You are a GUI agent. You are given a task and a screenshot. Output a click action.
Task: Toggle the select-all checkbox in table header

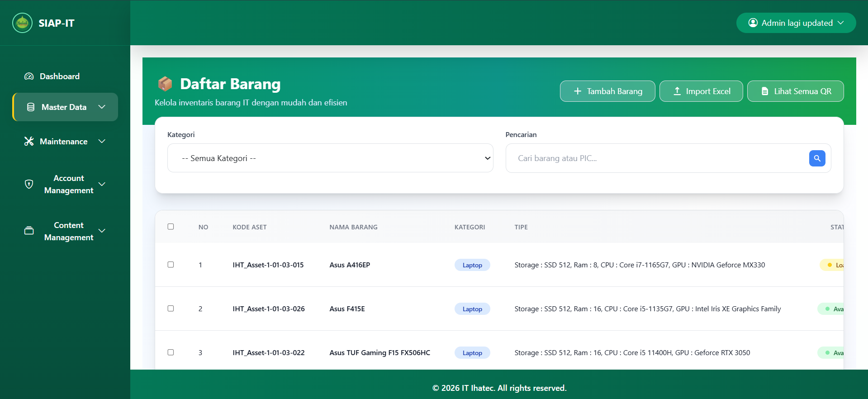coord(171,227)
